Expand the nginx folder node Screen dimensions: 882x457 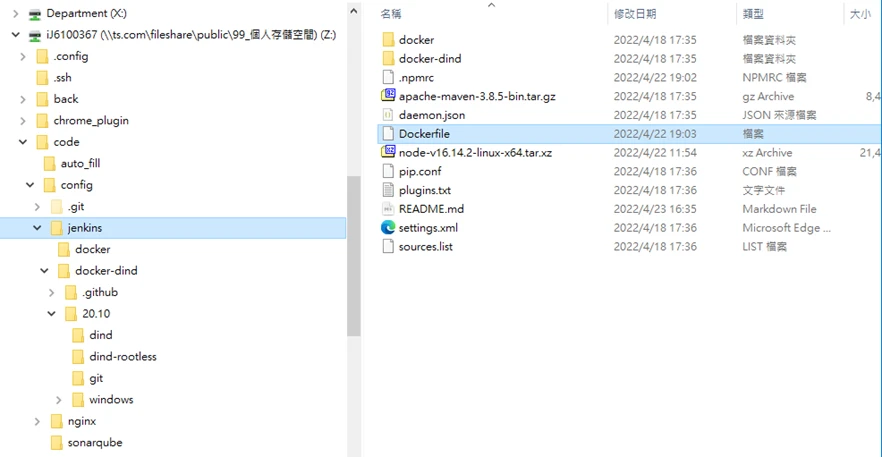coord(38,421)
